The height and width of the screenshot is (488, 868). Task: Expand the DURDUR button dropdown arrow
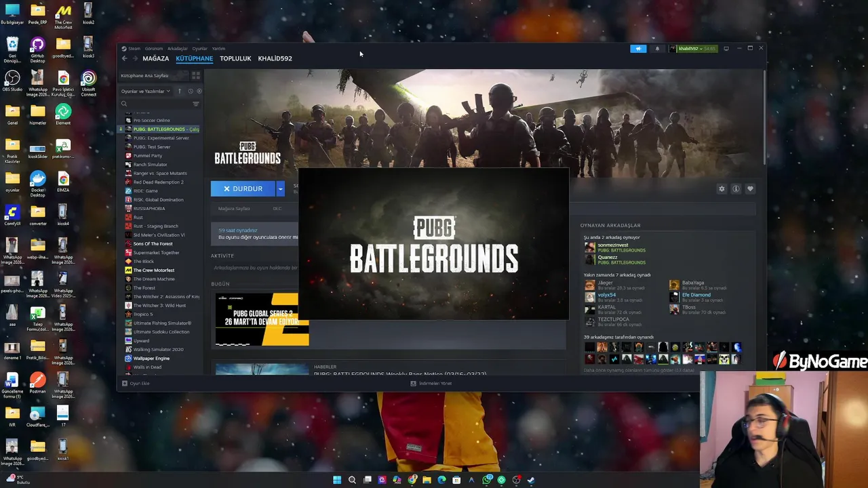tap(280, 189)
